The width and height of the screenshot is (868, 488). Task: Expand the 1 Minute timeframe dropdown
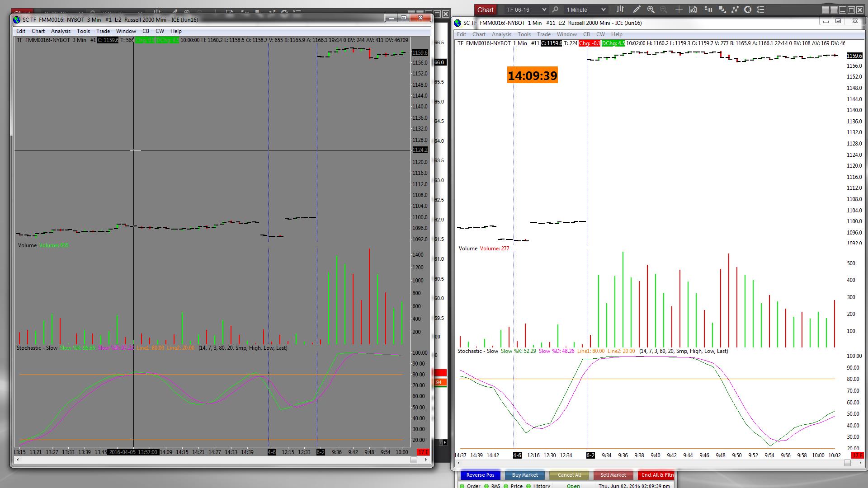pyautogui.click(x=603, y=9)
